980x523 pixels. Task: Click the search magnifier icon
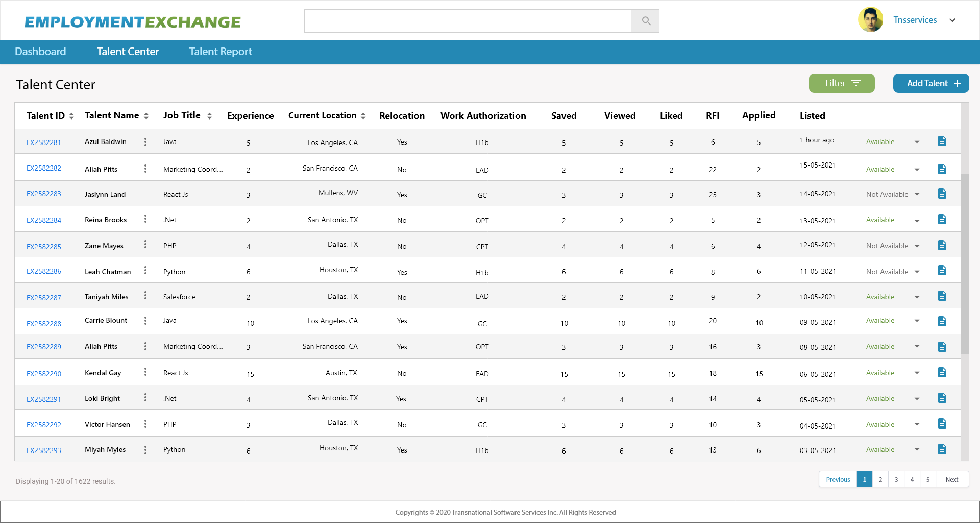(645, 21)
